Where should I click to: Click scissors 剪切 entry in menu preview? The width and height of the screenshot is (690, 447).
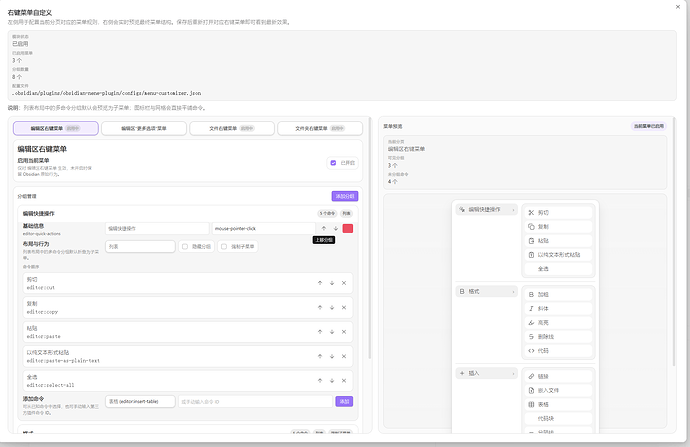click(x=558, y=213)
